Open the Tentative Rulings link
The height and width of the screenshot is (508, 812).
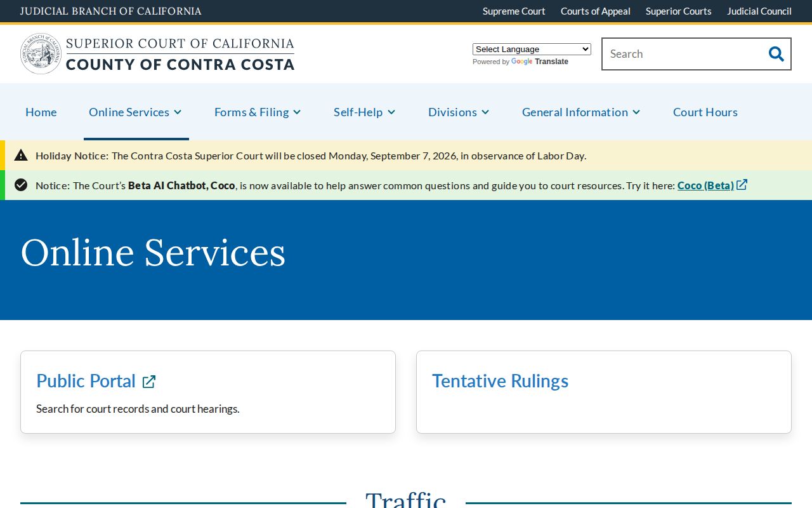pos(500,380)
